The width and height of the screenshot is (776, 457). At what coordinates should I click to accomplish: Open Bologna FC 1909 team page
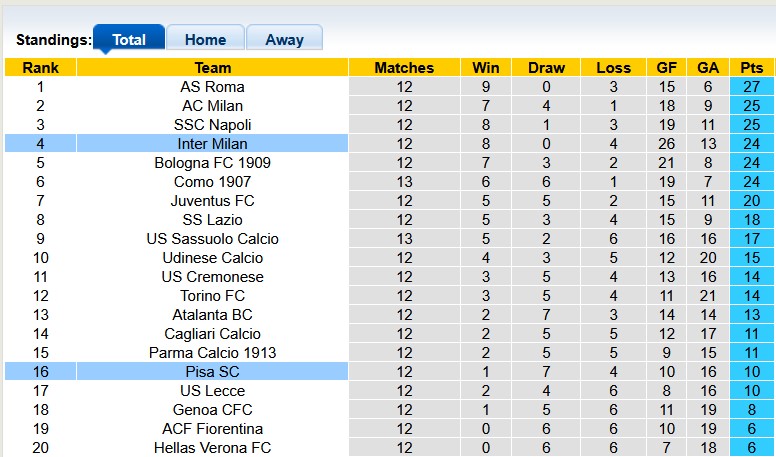point(212,163)
